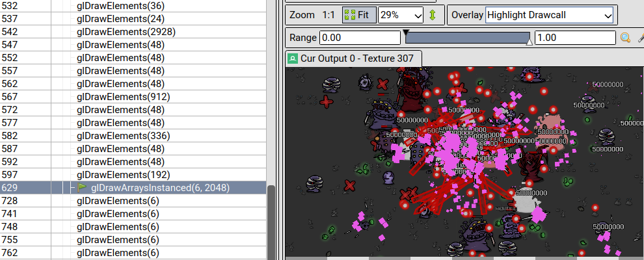Click event ID 542 in the EID column

[10, 32]
